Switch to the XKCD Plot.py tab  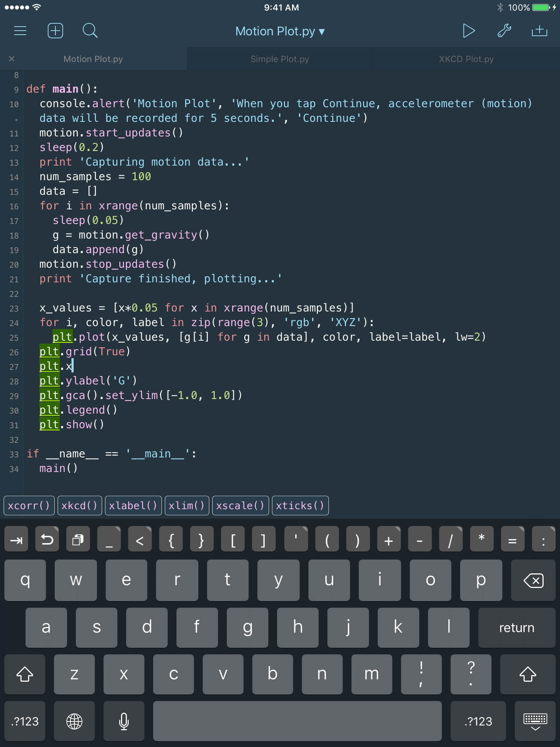coord(466,59)
